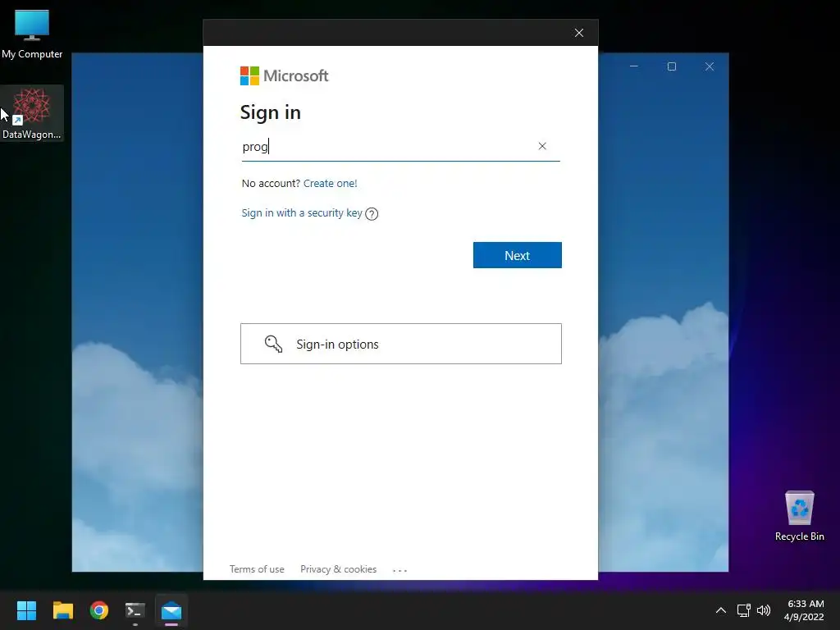Choose Sign in with a security key
Viewport: 840px width, 630px height.
point(302,213)
